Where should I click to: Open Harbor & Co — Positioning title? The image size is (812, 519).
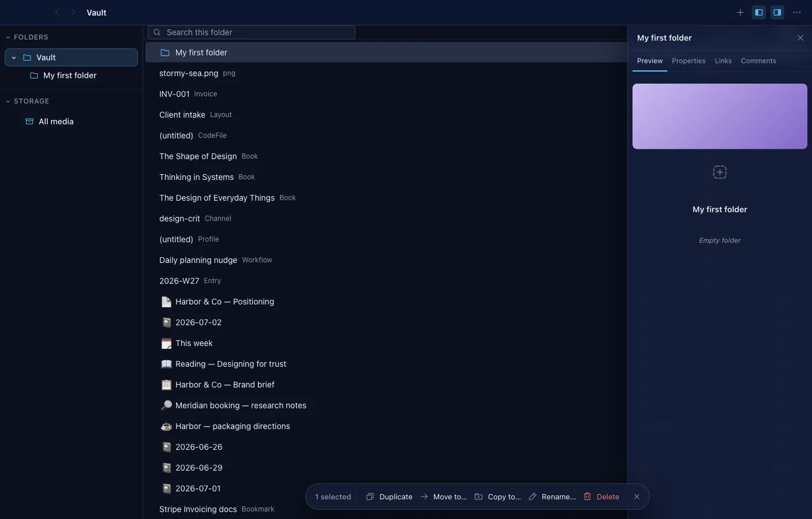(224, 302)
